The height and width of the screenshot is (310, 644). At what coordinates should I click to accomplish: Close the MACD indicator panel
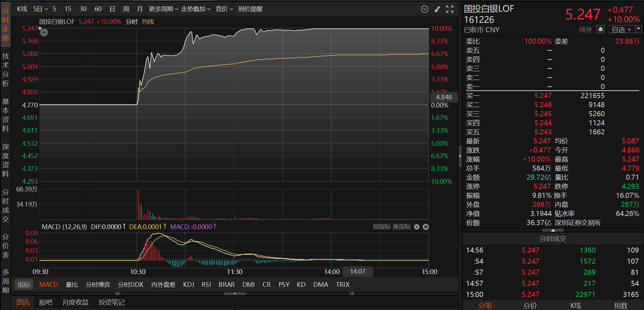426,227
